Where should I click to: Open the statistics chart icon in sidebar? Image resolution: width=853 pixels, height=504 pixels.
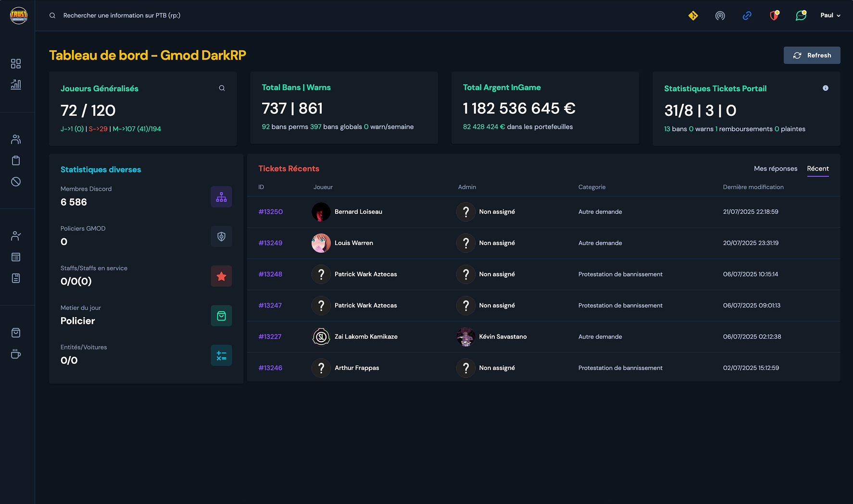pos(16,85)
